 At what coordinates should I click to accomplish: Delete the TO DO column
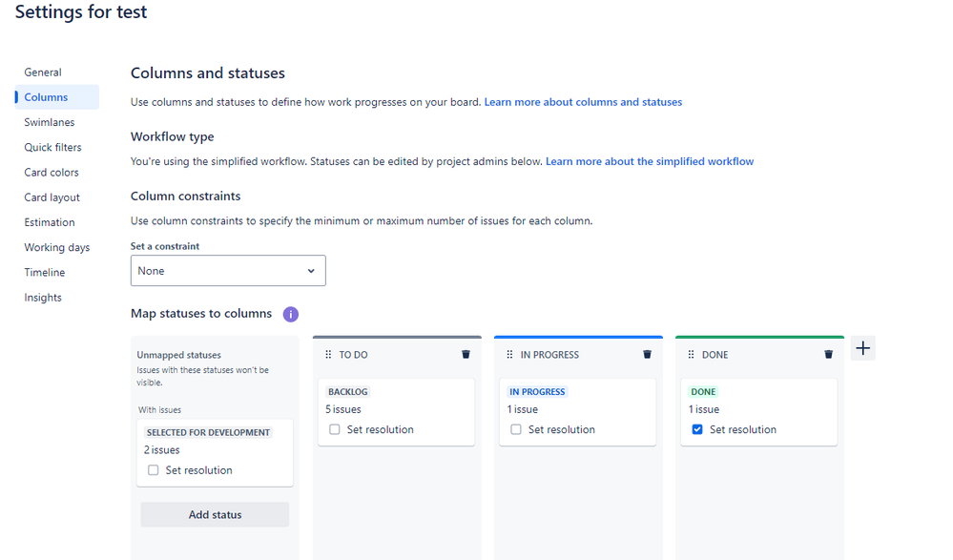tap(466, 355)
